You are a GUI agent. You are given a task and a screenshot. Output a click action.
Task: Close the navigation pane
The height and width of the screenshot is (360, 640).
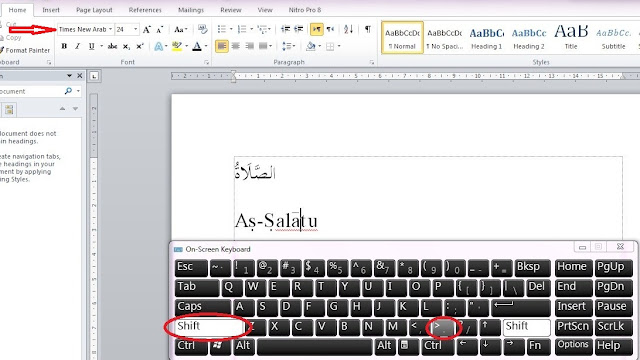pos(80,76)
